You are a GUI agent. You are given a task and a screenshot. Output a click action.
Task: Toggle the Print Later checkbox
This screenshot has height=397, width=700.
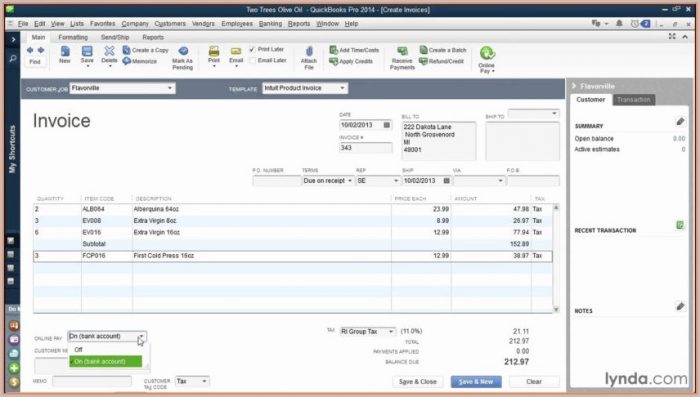[x=252, y=49]
